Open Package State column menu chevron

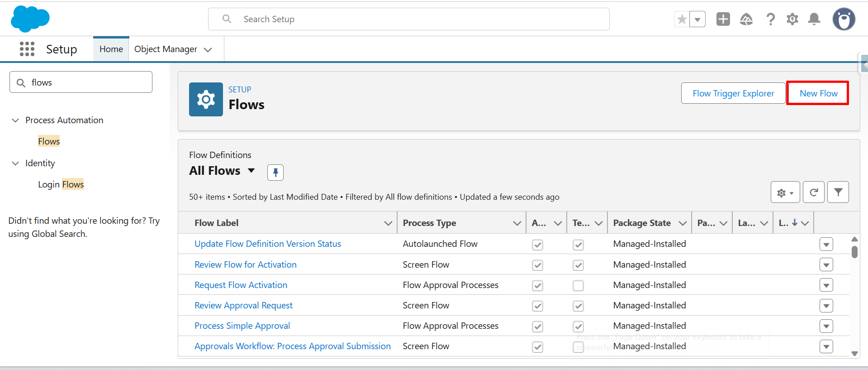point(683,223)
